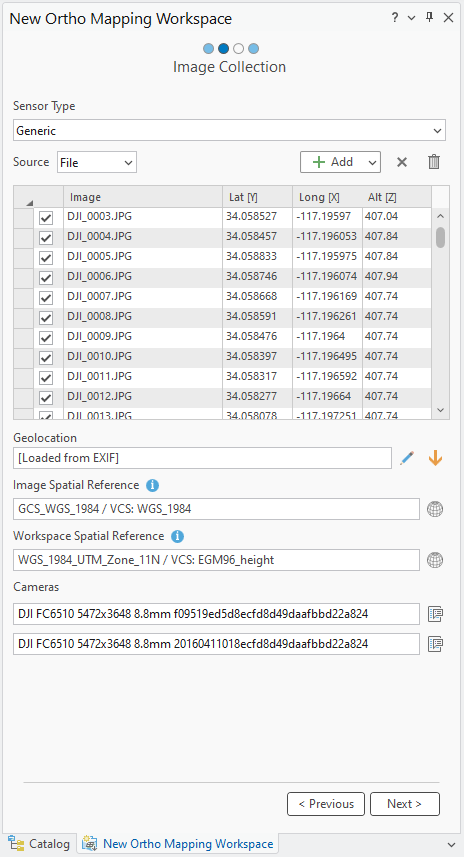Click the Previous button
The image size is (464, 857).
pos(326,804)
